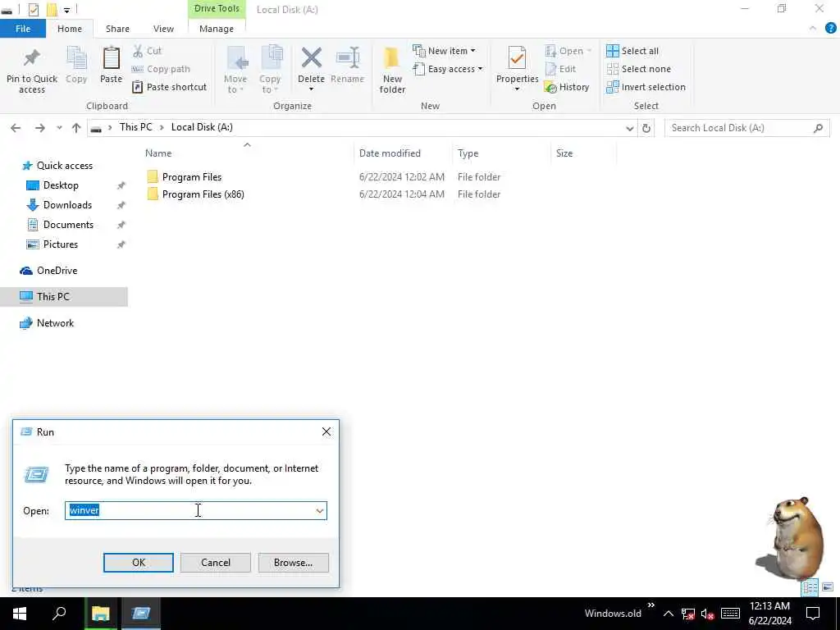Open the Run dialog command dropdown
The width and height of the screenshot is (840, 630).
coord(320,511)
